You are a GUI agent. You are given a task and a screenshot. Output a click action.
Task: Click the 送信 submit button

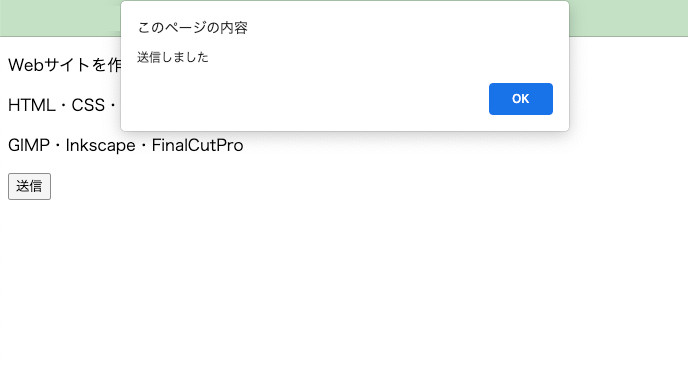[x=29, y=186]
